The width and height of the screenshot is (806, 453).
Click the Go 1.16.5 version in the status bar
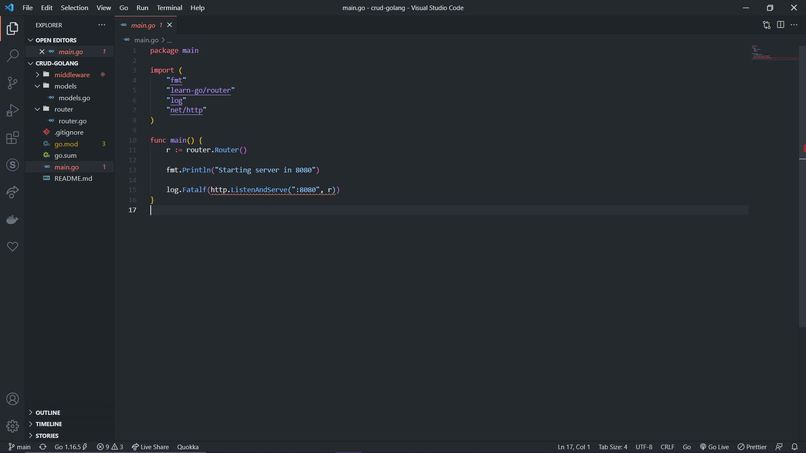tap(70, 447)
